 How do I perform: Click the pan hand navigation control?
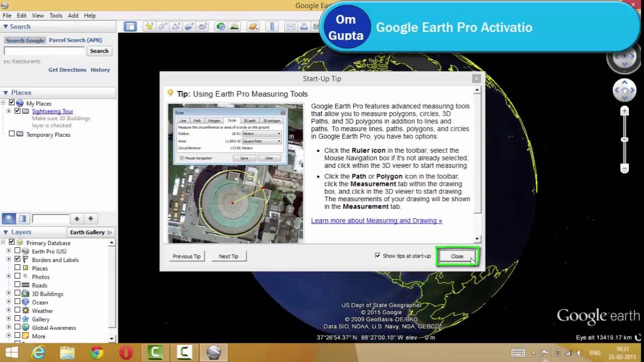(x=624, y=90)
